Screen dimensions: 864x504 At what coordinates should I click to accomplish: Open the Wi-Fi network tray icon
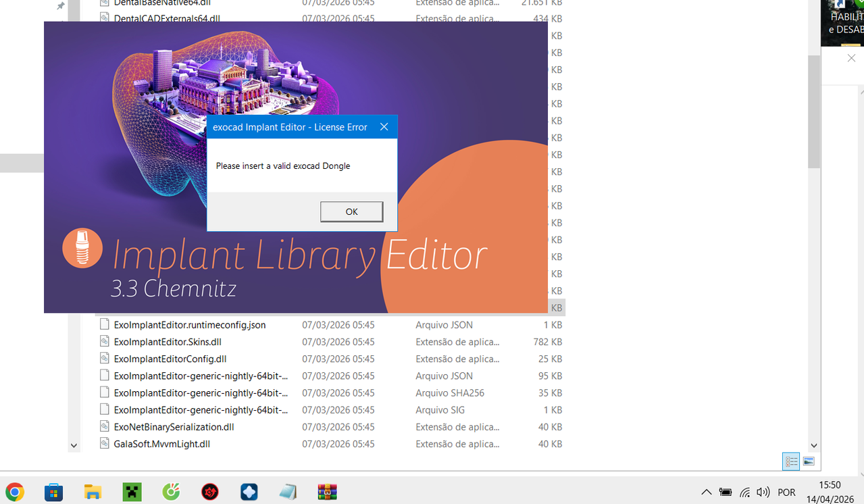[744, 493]
